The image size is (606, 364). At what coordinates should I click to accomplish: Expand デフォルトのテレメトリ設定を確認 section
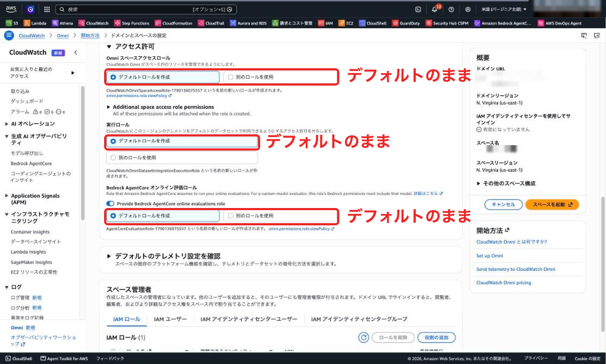pos(109,256)
